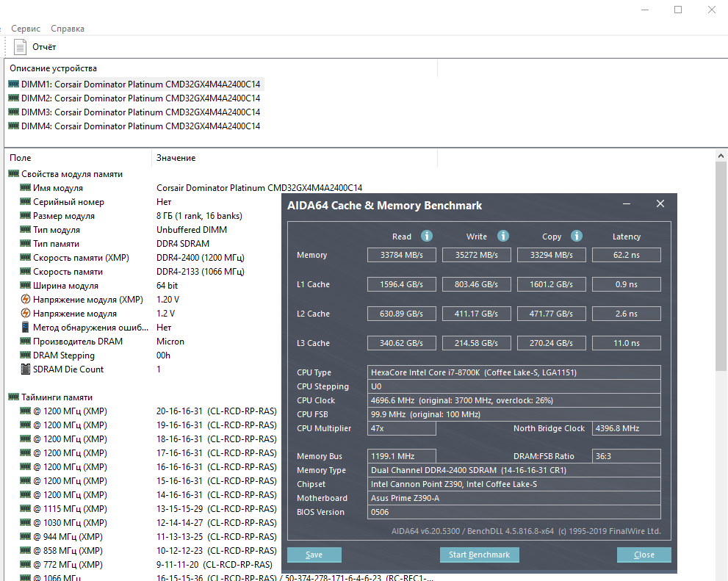Click the memory chip icon beside DIMM4

[x=13, y=126]
